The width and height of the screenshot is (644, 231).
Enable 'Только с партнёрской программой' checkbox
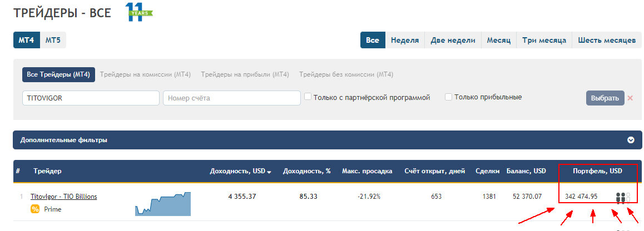tap(308, 97)
